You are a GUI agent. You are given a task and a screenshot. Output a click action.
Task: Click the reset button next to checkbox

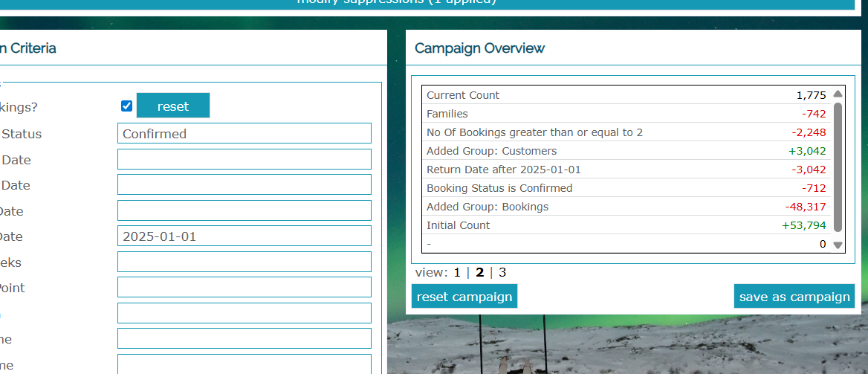click(x=173, y=106)
